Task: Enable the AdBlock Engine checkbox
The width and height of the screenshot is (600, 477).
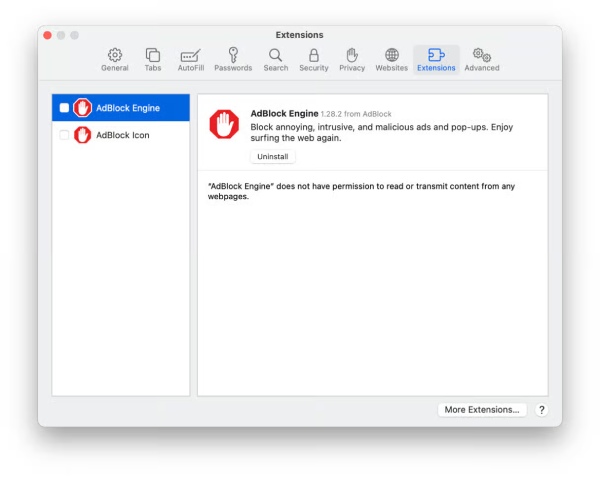Action: [64, 108]
